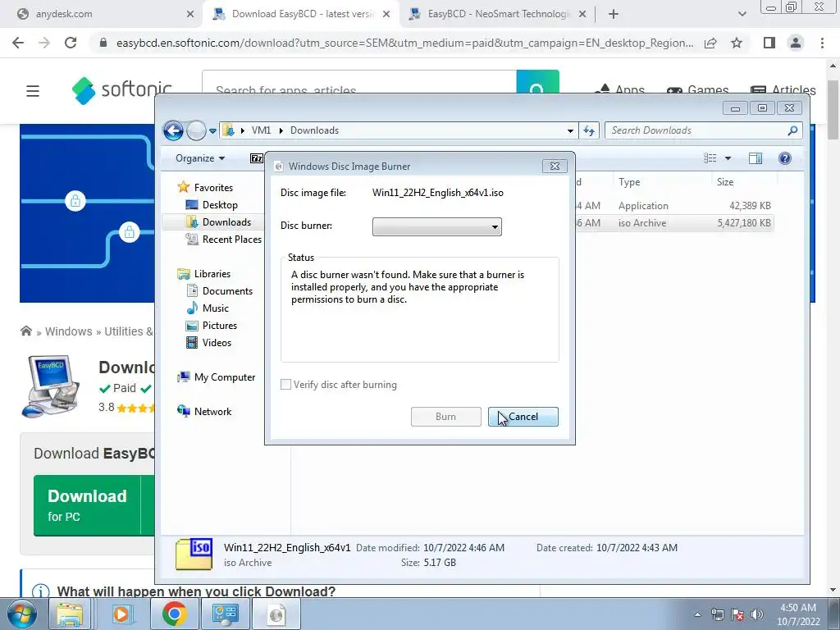Open Explorer recent locations dropdown arrow
840x630 pixels.
[x=212, y=130]
